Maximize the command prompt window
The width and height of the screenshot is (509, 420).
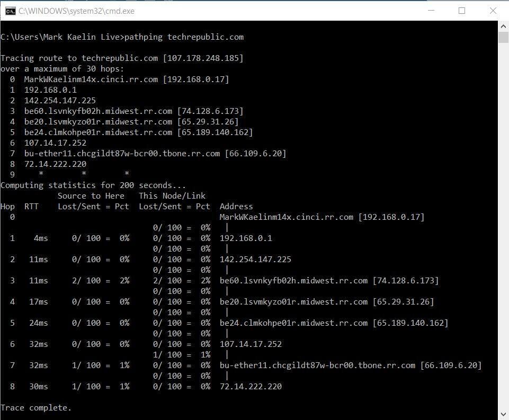click(461, 11)
